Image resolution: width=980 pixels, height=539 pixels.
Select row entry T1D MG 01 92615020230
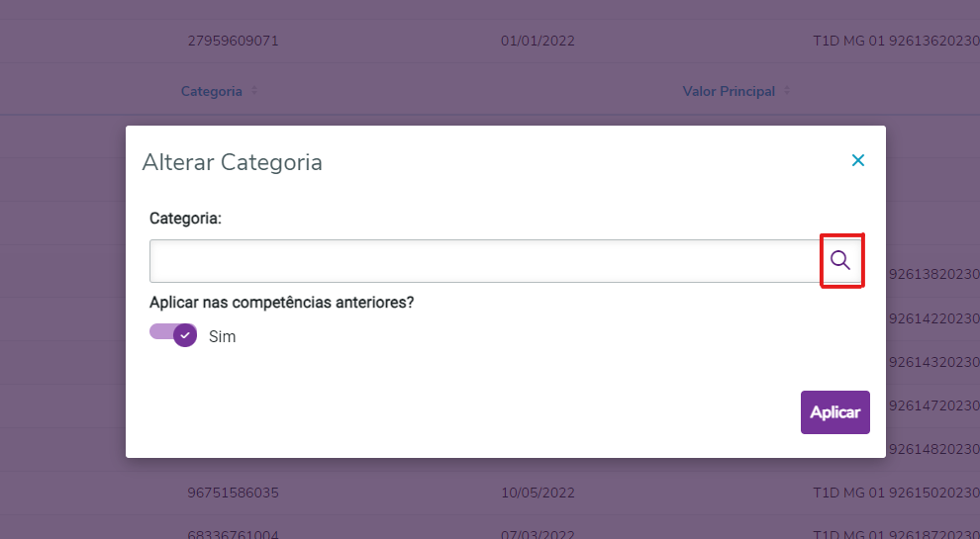coord(896,492)
